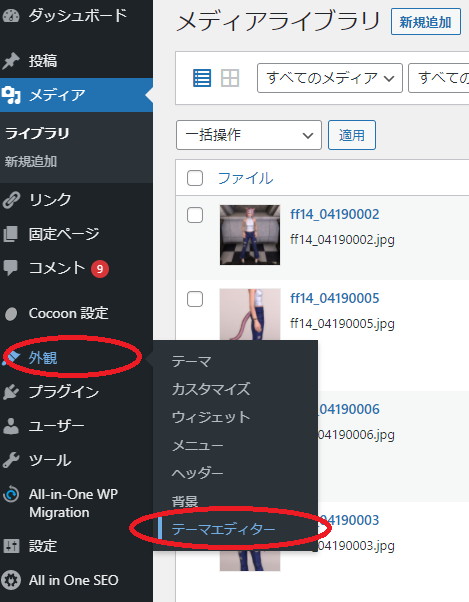Click the chain icon beside リンク
Screen dimensions: 469x602
click(x=11, y=200)
